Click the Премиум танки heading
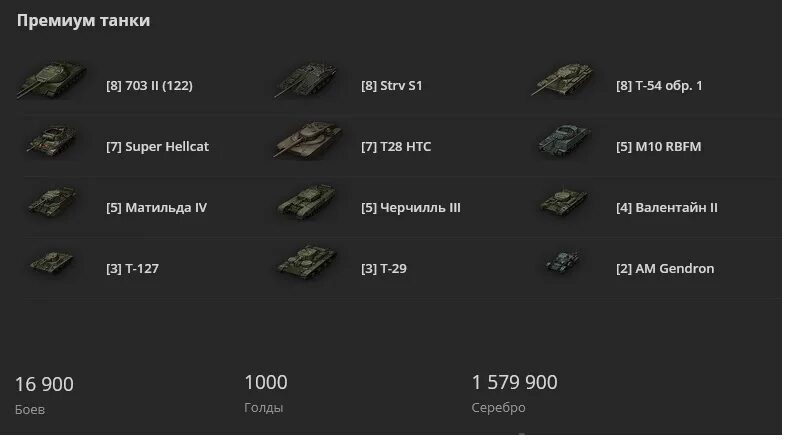This screenshot has height=441, width=794. point(84,21)
